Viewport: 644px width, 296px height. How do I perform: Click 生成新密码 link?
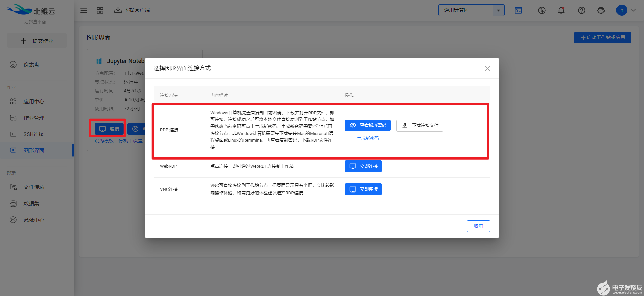click(368, 138)
